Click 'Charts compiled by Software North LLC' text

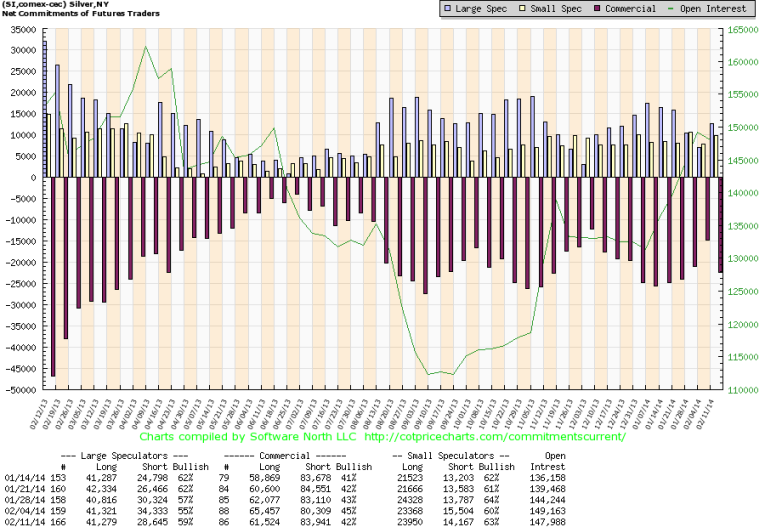click(x=249, y=437)
